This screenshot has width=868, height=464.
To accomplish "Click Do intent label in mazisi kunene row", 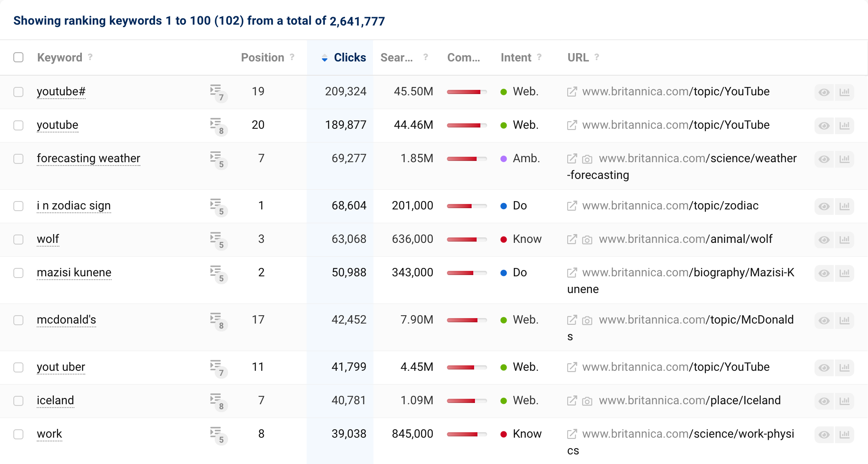I will (x=520, y=273).
